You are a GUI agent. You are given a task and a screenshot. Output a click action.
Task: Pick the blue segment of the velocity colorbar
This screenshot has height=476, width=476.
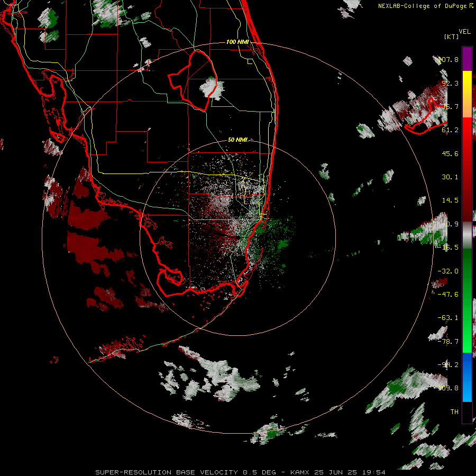point(467,377)
